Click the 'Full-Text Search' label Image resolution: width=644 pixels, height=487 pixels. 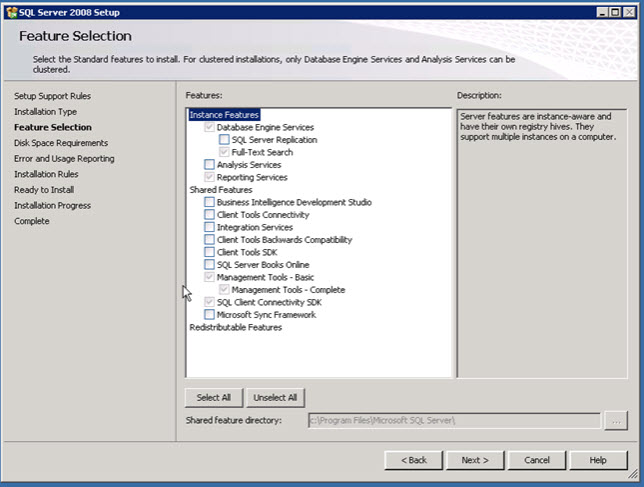pyautogui.click(x=262, y=152)
